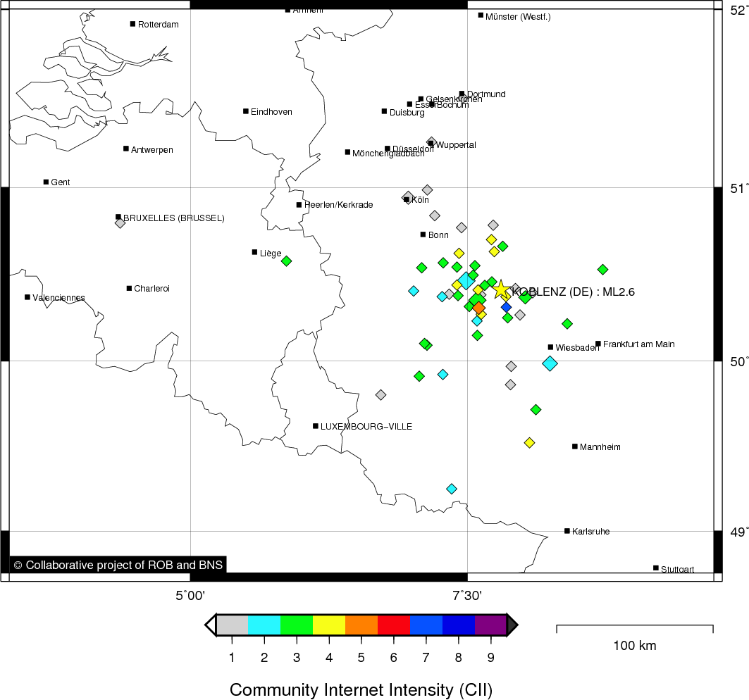The width and height of the screenshot is (749, 700).
Task: Click the yellow star epicenter marker at Koblenz
Action: click(500, 289)
